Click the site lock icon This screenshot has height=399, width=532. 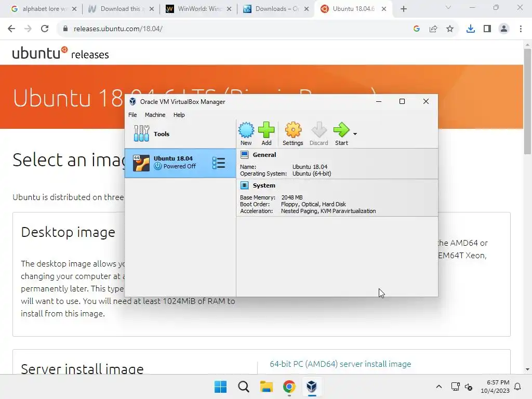[x=65, y=29]
